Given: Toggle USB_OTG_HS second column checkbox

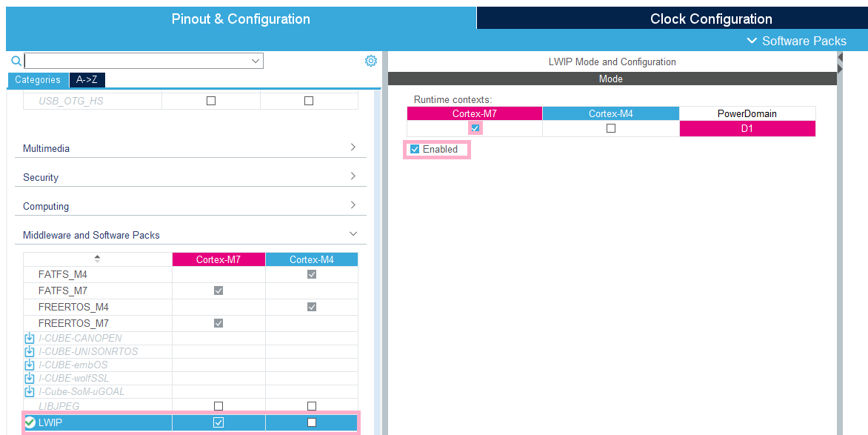Looking at the screenshot, I should tap(309, 101).
